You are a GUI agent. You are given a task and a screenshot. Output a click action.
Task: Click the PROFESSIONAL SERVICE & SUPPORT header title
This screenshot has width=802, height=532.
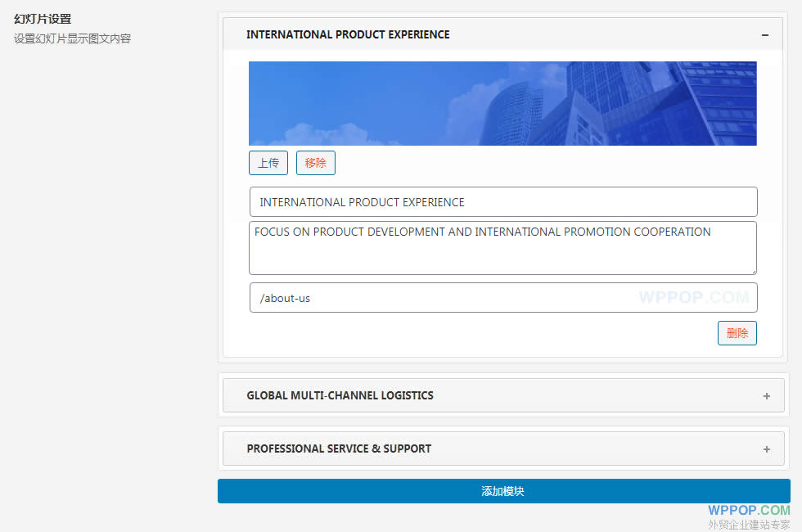coord(339,449)
